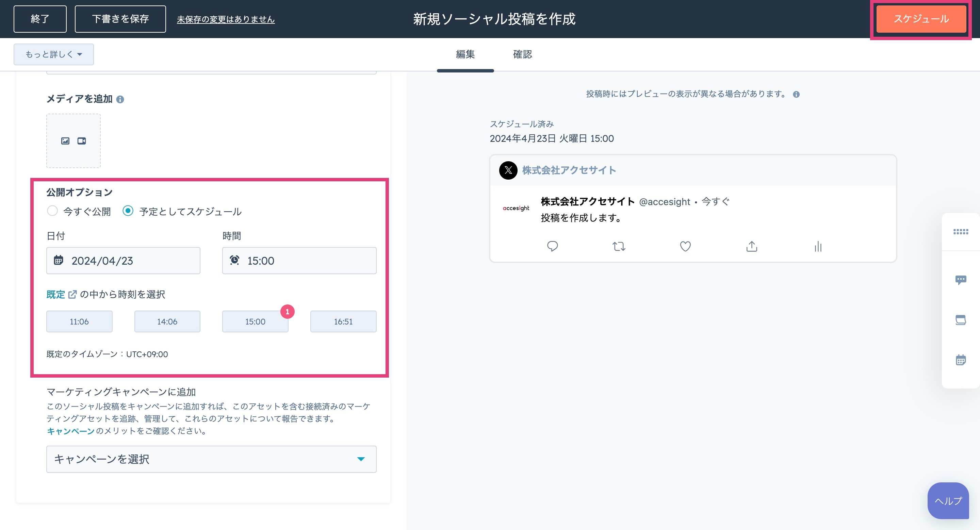Click the alarm clock icon in time field
This screenshot has width=980, height=530.
pos(234,261)
